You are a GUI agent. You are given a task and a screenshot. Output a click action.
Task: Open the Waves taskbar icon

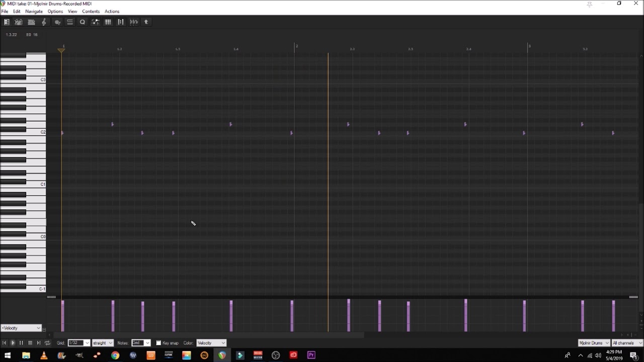[x=133, y=355]
